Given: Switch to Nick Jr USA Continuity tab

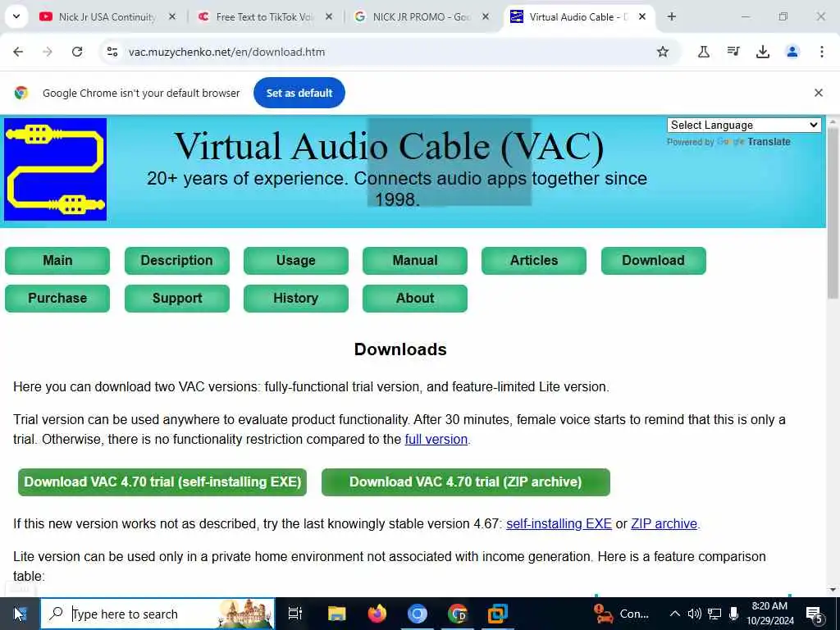Looking at the screenshot, I should (x=107, y=17).
